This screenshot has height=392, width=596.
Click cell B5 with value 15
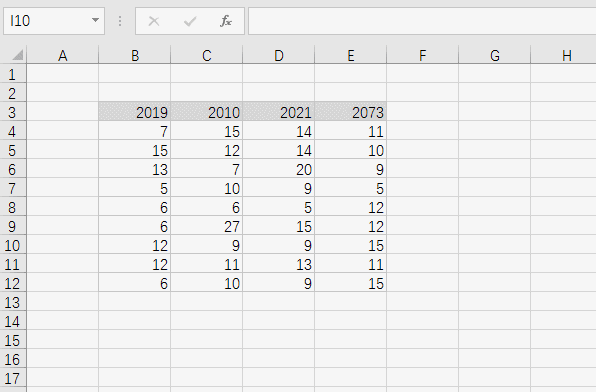tap(135, 150)
